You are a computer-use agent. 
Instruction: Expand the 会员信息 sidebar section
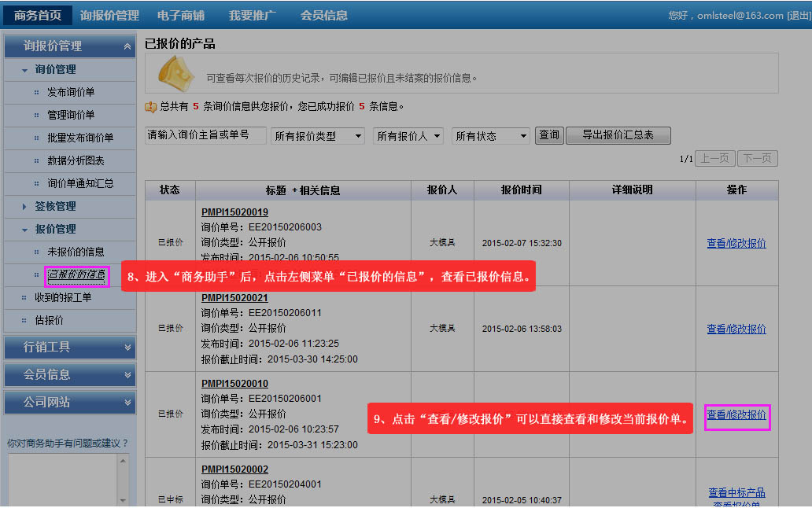click(x=127, y=374)
